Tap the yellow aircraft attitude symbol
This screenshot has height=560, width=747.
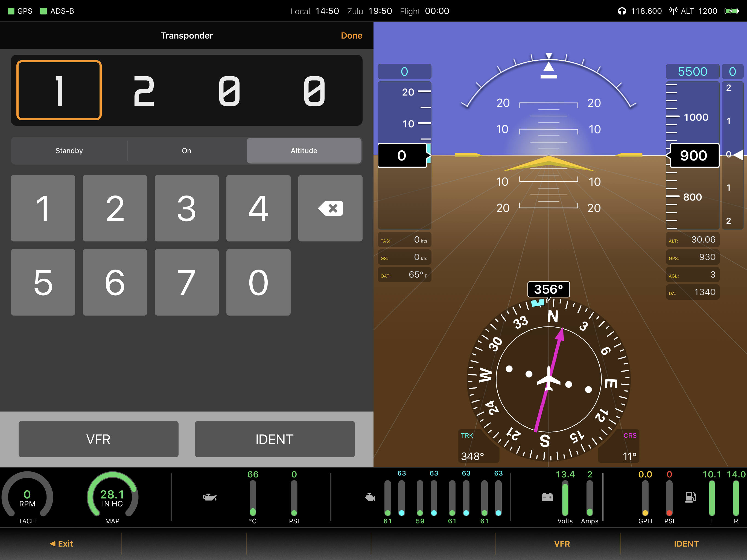coord(548,163)
